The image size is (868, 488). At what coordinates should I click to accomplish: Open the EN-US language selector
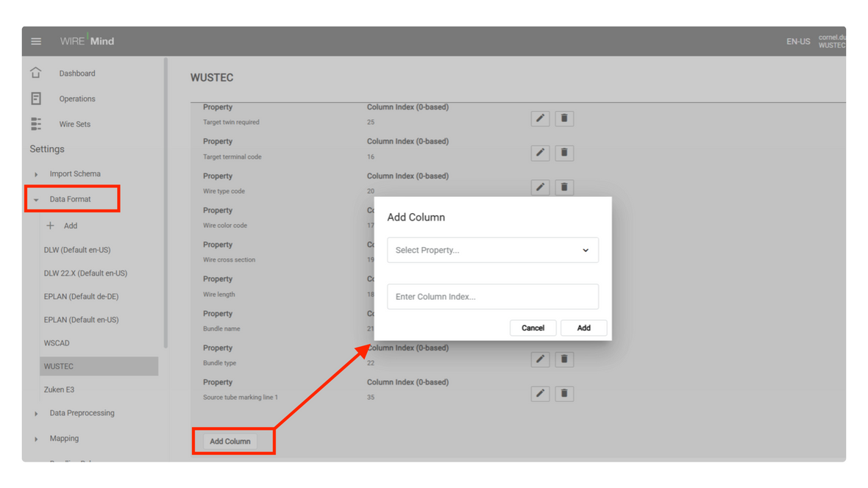click(798, 41)
